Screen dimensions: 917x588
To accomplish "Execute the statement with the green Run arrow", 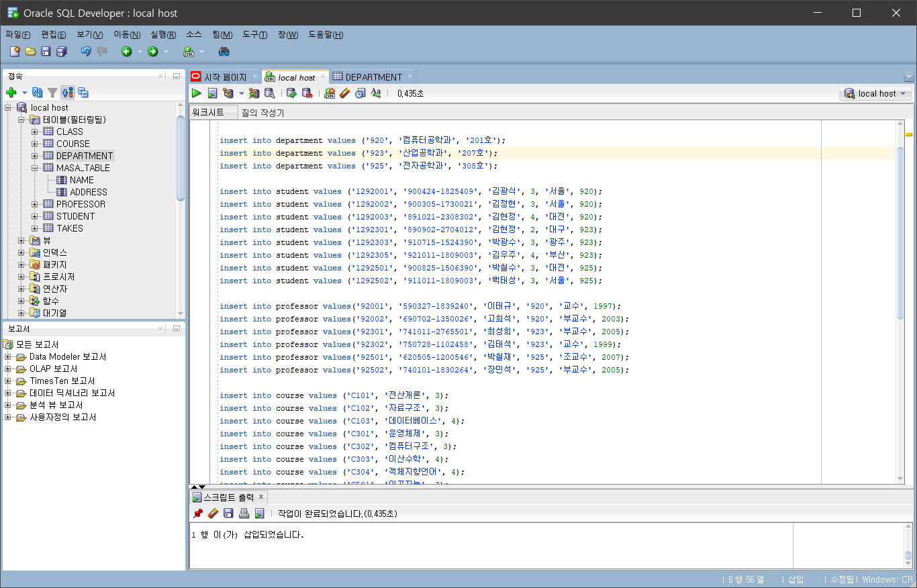I will point(196,93).
